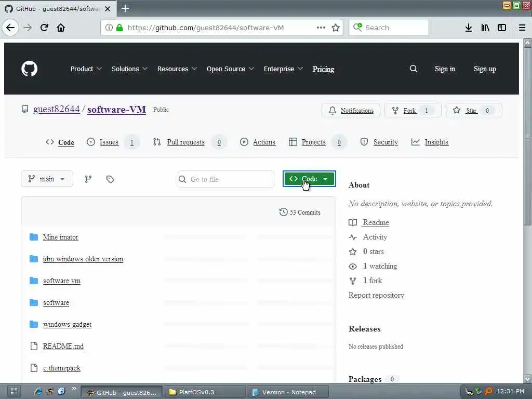Click GitHub header search magnifier icon
This screenshot has height=399, width=532.
point(413,69)
